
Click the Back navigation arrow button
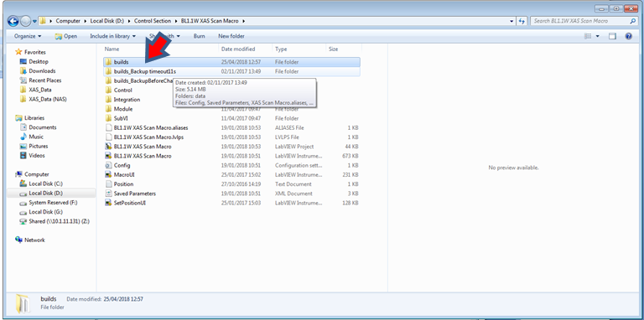[13, 21]
